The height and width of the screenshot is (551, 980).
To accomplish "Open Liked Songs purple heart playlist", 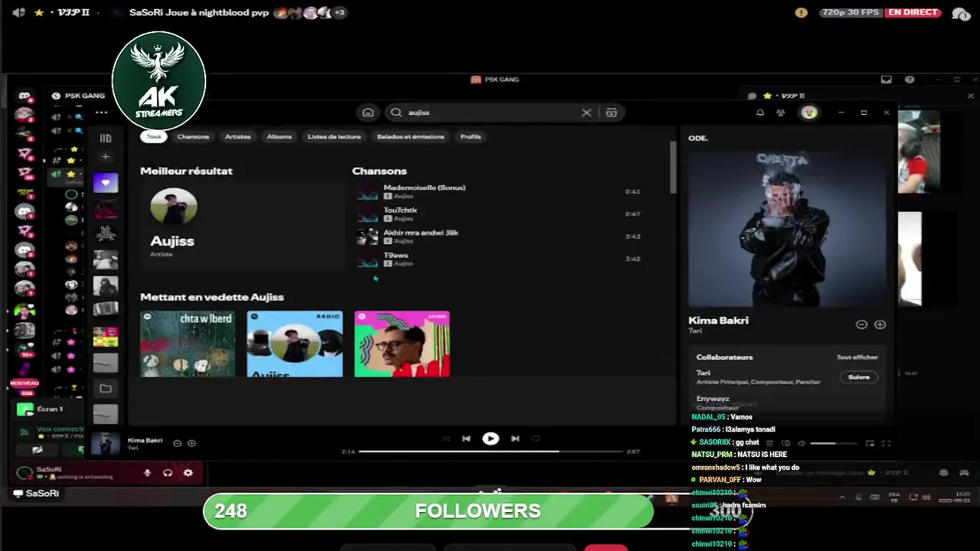I will [106, 182].
